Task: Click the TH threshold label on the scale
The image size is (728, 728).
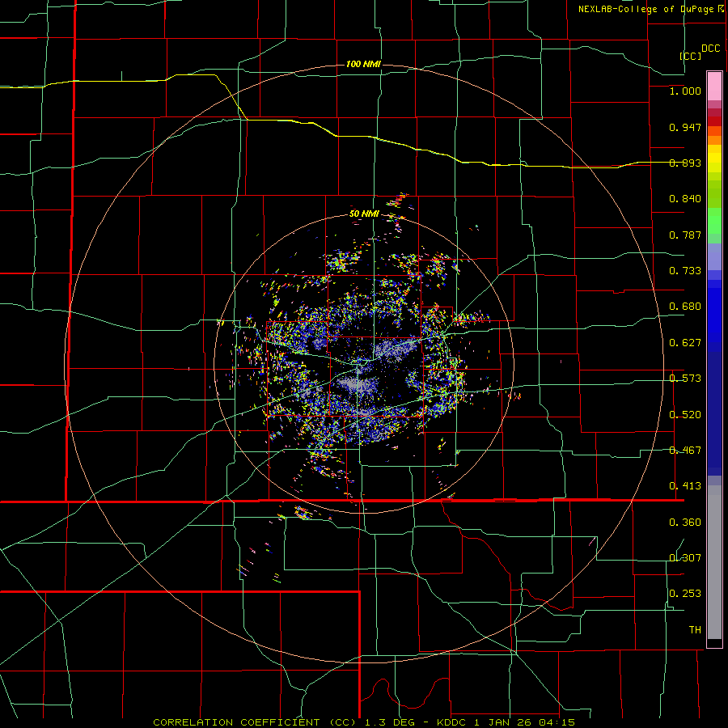Action: 695,630
